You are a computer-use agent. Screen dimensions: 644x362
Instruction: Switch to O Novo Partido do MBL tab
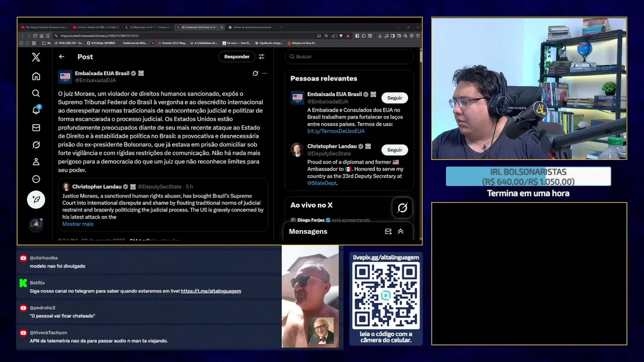96,27
